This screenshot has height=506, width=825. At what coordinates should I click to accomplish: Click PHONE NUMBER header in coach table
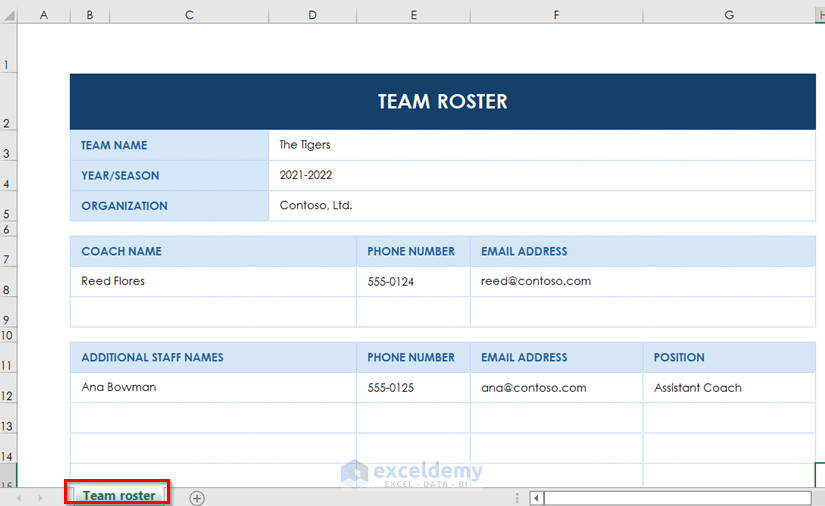pos(413,251)
